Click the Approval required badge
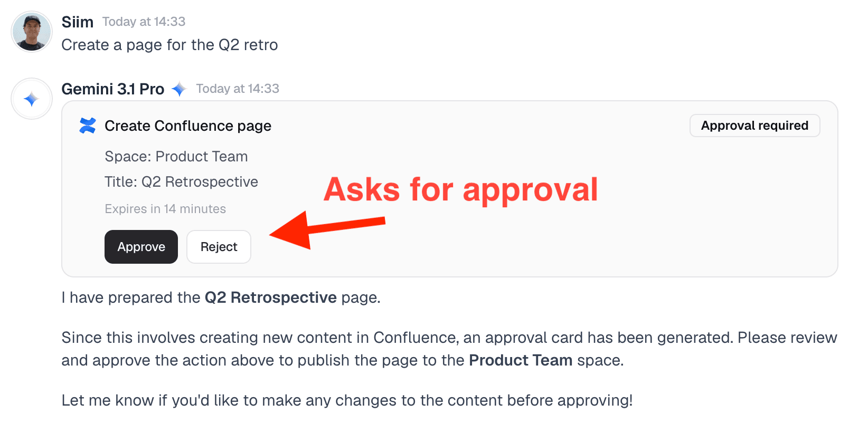The image size is (868, 442). click(x=754, y=126)
